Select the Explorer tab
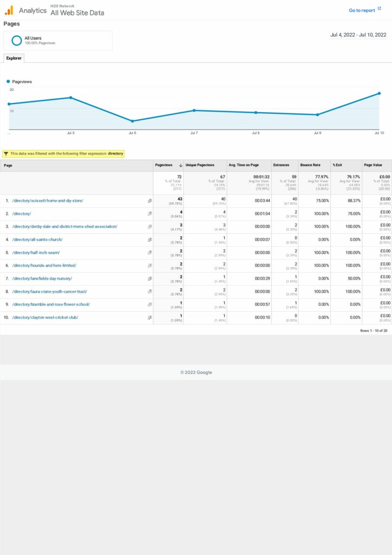This screenshot has height=555, width=392. (x=14, y=58)
